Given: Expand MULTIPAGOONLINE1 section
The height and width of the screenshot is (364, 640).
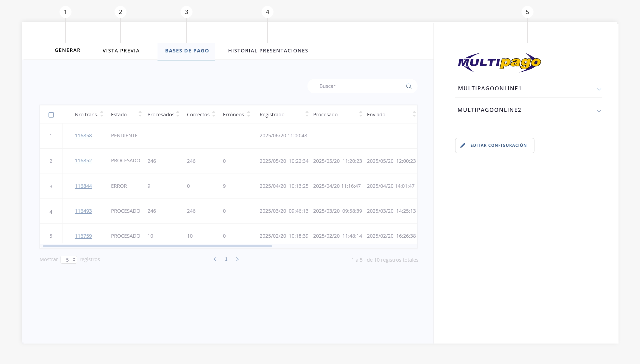Looking at the screenshot, I should [x=599, y=89].
